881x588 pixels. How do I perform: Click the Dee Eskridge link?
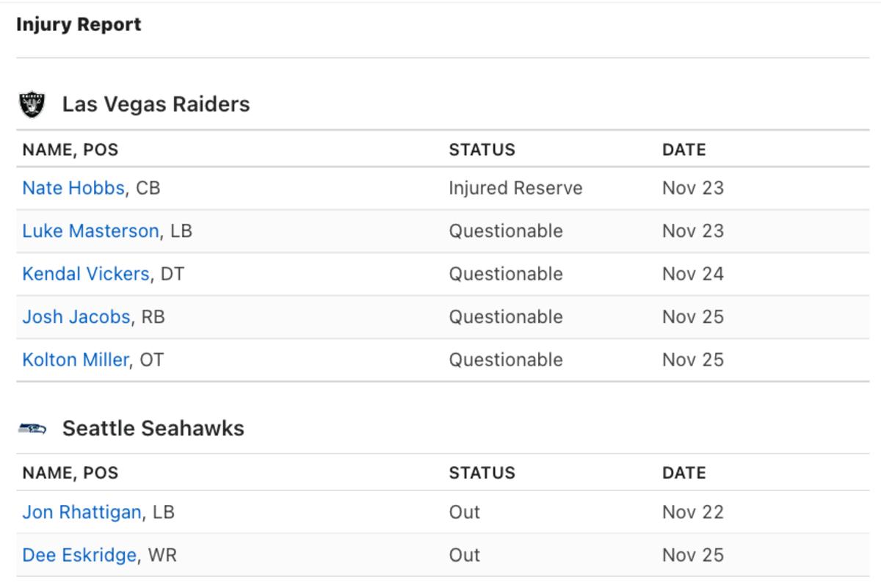(79, 555)
